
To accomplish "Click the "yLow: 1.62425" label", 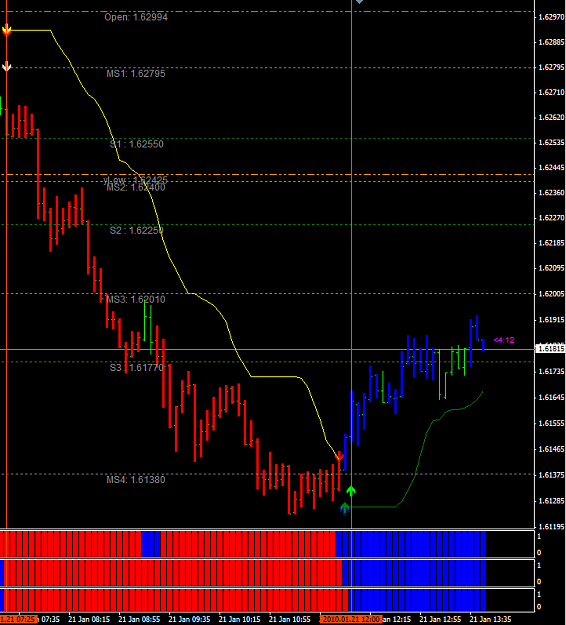I will pyautogui.click(x=135, y=180).
